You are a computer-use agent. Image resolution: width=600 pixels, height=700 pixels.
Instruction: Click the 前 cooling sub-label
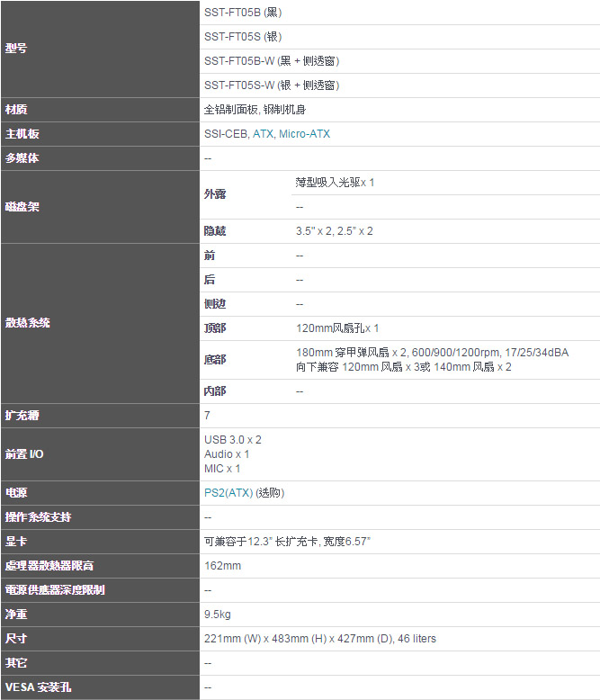(x=210, y=256)
